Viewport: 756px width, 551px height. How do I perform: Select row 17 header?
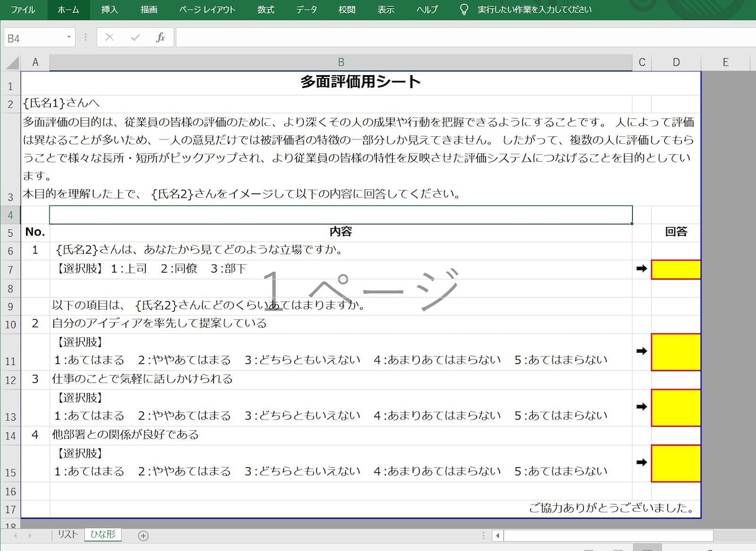pyautogui.click(x=11, y=509)
